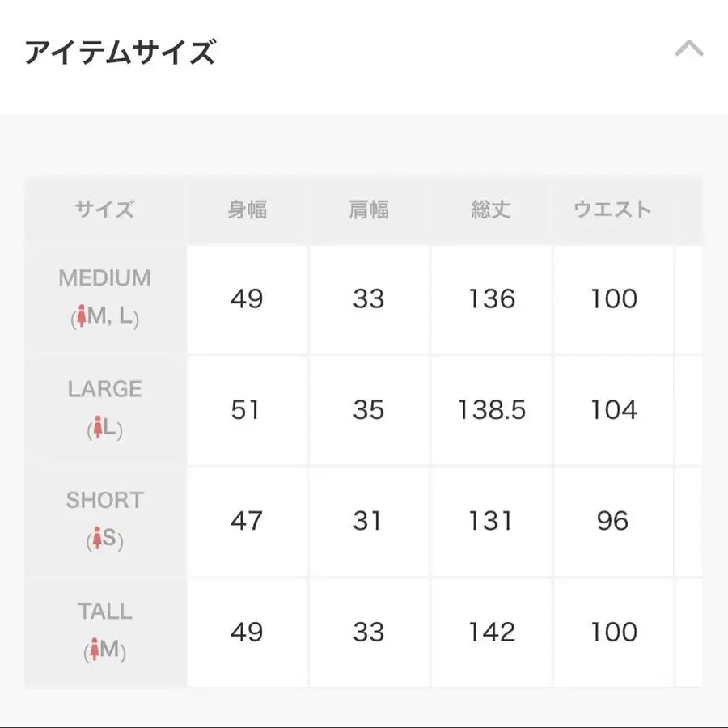Click the person icon in MEDIUM row
Image resolution: width=728 pixels, height=728 pixels.
81,319
